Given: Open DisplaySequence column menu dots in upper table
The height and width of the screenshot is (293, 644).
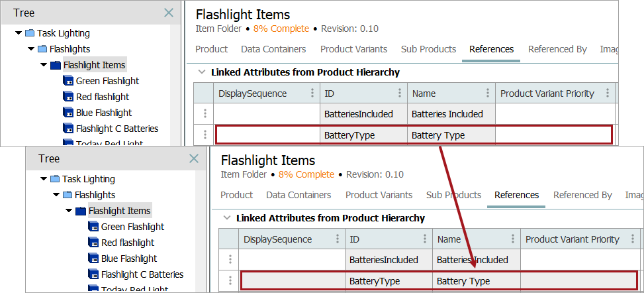Looking at the screenshot, I should click(312, 93).
